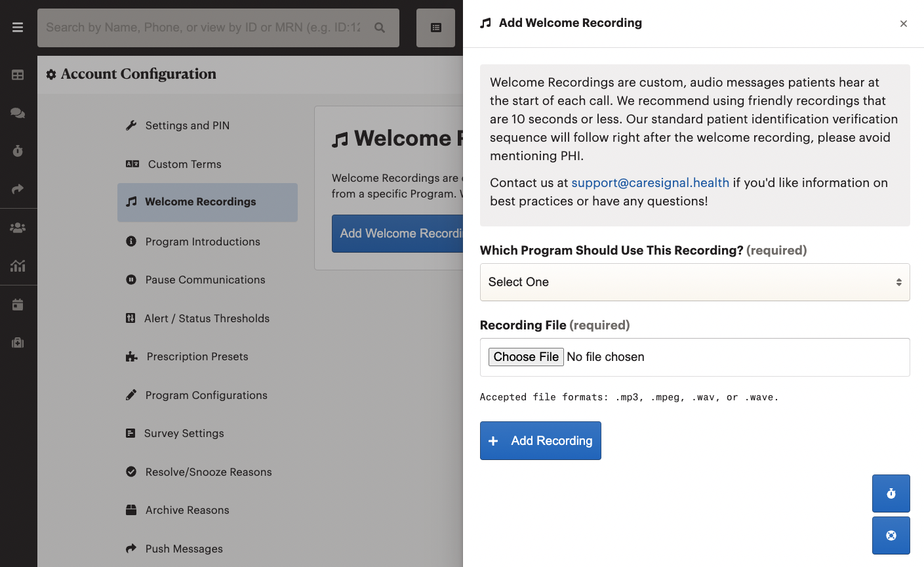Select Alert / Status Thresholds menu item
This screenshot has width=924, height=567.
click(x=207, y=318)
